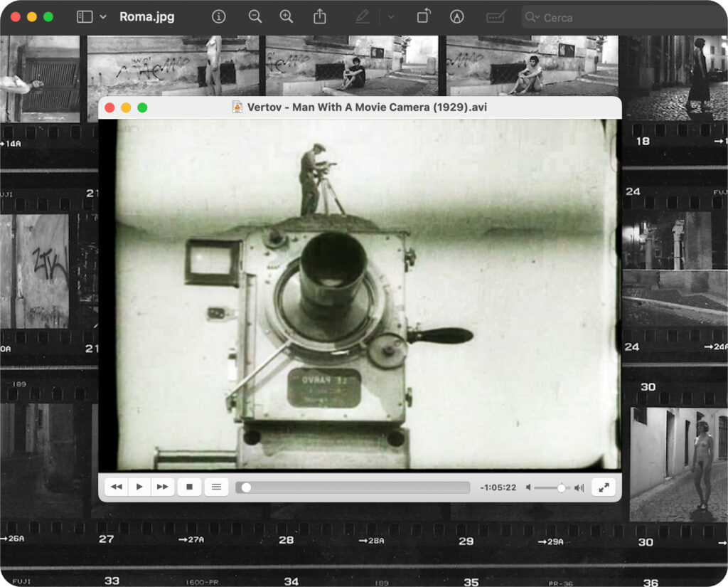The width and height of the screenshot is (728, 587).
Task: Click the Roma.jpg window title
Action: [147, 17]
